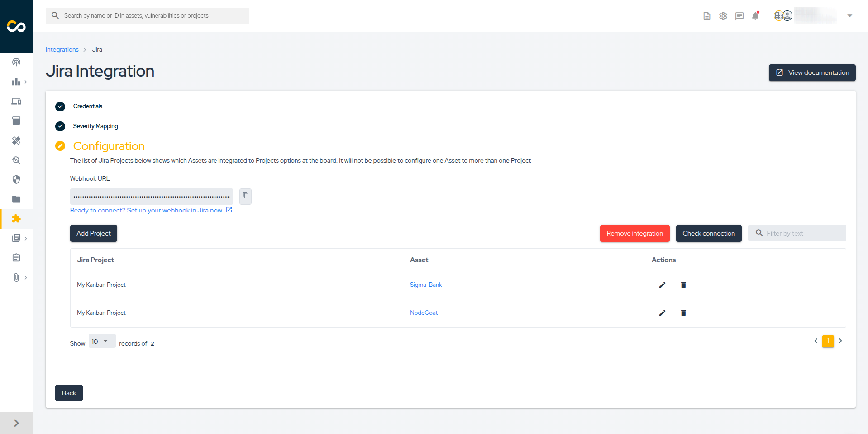868x434 pixels.
Task: Delete the NodeGoat project mapping
Action: (x=683, y=313)
